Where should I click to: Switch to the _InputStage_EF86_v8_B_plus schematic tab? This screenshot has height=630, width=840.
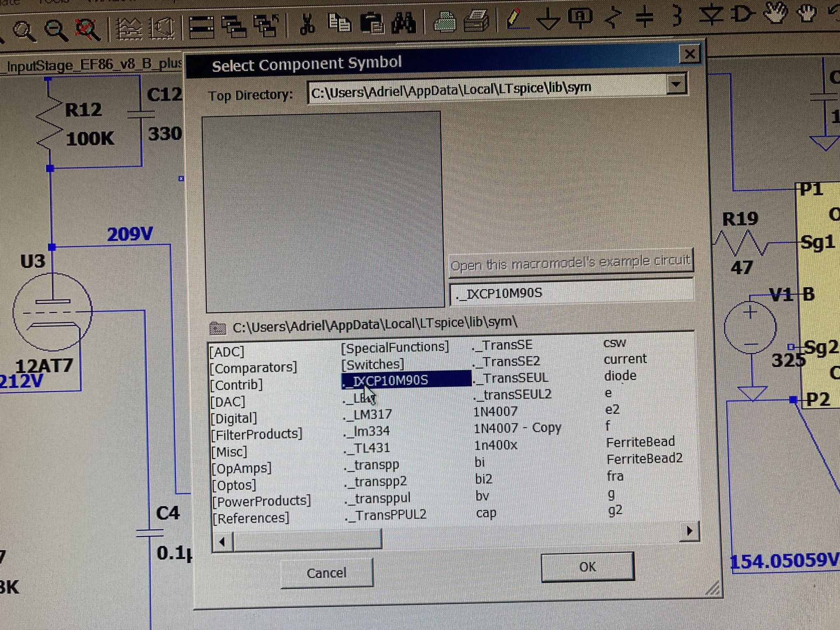[x=91, y=65]
